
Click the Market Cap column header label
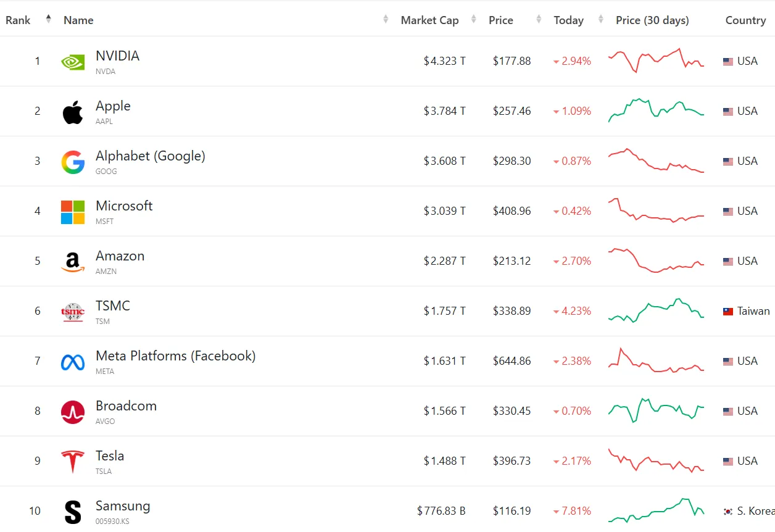(430, 20)
